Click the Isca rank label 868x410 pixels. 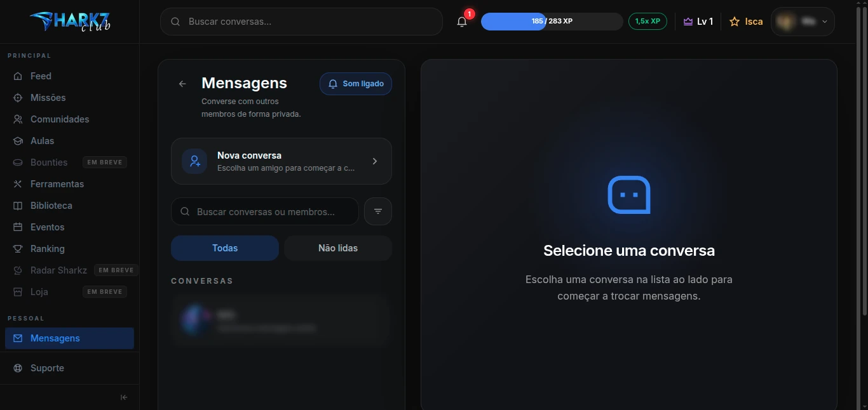pos(754,22)
